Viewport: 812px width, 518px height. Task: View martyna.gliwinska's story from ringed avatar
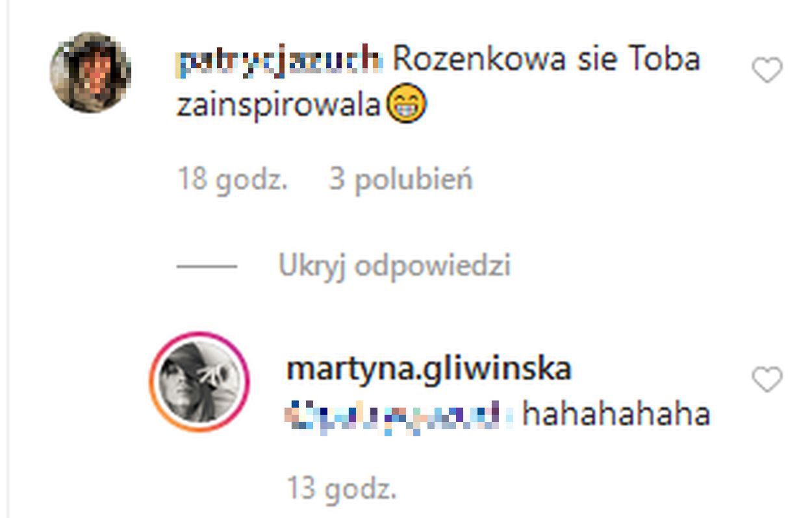199,382
